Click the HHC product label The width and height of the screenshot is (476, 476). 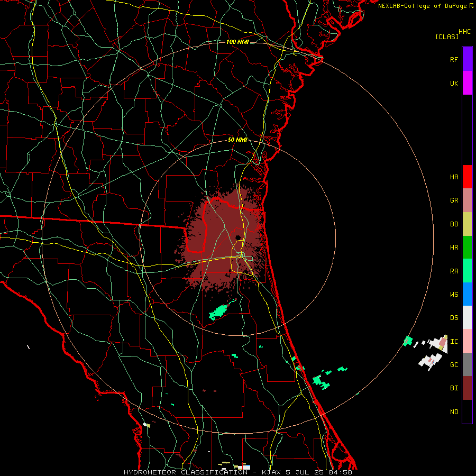click(x=464, y=31)
